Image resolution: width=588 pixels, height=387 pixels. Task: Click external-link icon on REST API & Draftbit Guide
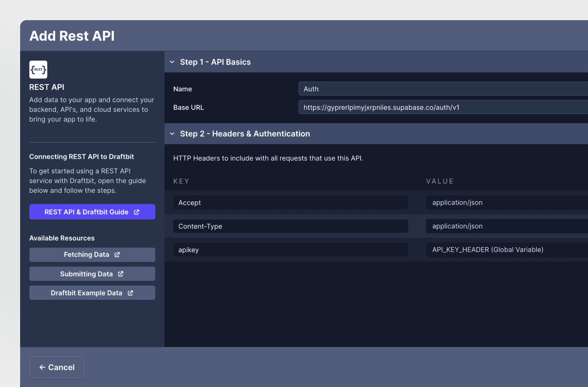137,212
